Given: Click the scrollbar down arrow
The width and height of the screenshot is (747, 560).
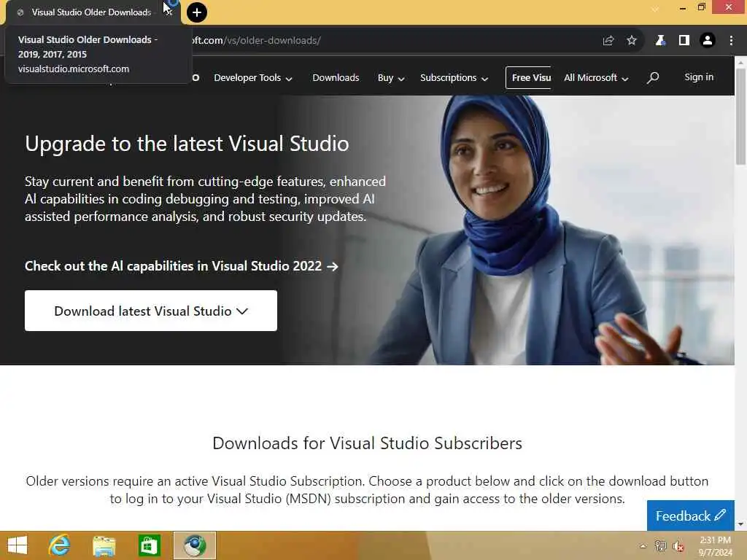Looking at the screenshot, I should [x=741, y=524].
